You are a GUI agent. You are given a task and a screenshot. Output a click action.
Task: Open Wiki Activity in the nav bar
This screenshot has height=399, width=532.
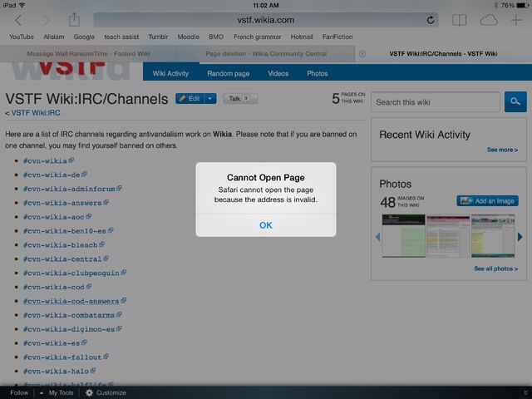[170, 73]
